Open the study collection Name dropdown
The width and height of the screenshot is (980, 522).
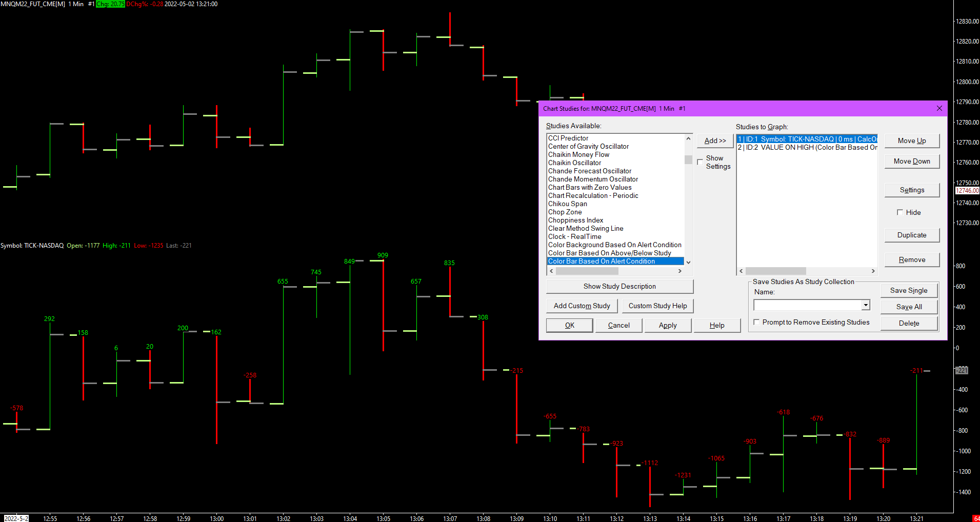pos(866,305)
